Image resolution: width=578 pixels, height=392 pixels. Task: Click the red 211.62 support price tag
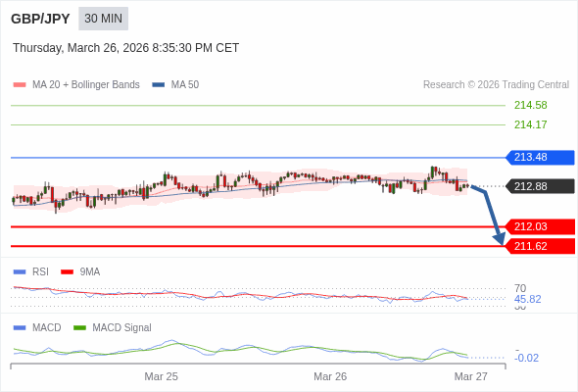tap(540, 246)
